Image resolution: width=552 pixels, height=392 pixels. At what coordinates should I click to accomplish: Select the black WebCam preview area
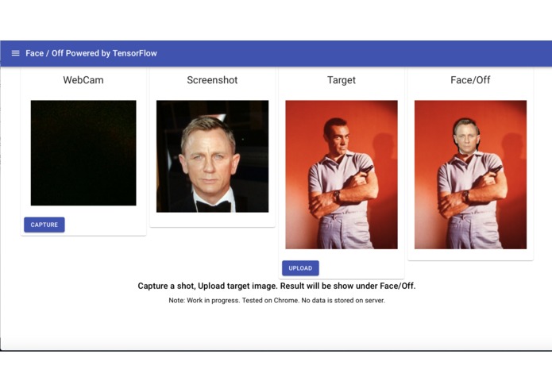click(x=83, y=153)
